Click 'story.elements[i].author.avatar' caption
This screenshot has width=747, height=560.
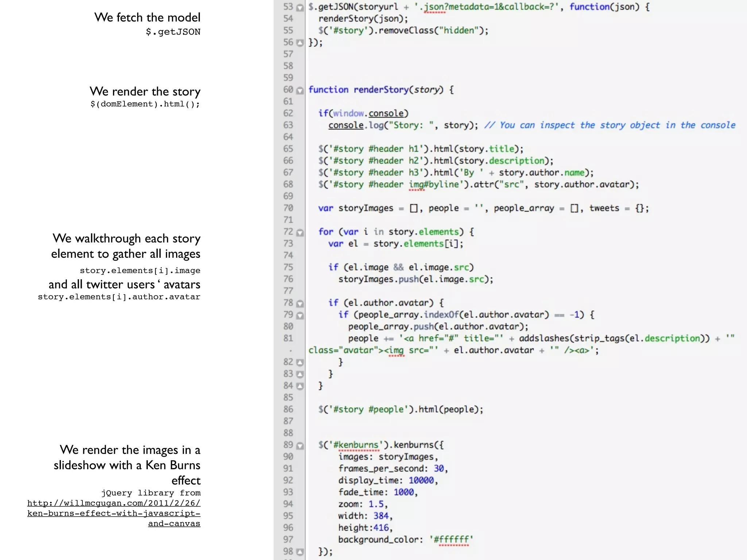[x=119, y=297]
